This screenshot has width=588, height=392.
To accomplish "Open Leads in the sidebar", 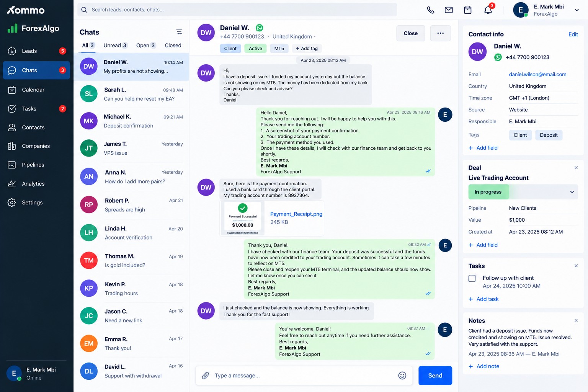I will coord(36,51).
